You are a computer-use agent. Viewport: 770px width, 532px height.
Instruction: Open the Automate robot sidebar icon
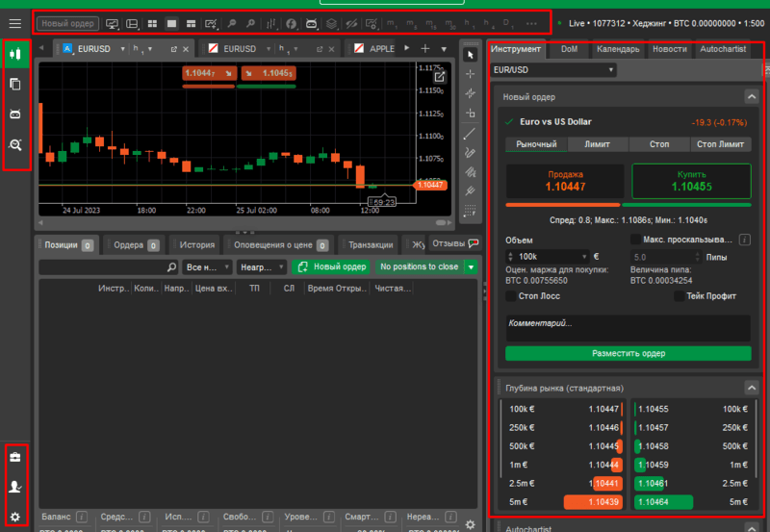click(x=15, y=114)
